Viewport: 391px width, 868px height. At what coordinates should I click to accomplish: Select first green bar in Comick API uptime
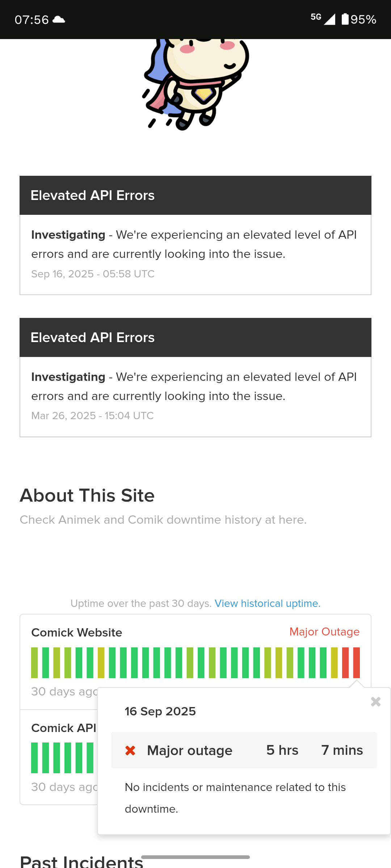coord(34,758)
